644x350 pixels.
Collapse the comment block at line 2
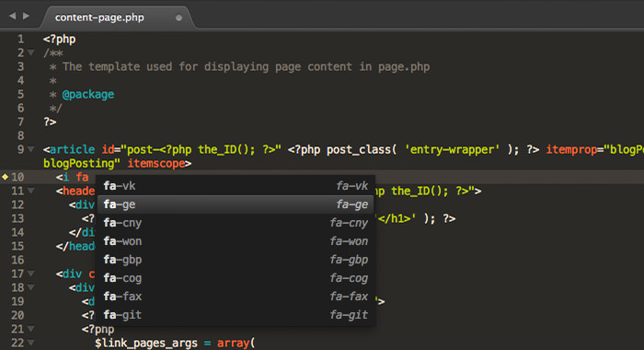pyautogui.click(x=31, y=52)
